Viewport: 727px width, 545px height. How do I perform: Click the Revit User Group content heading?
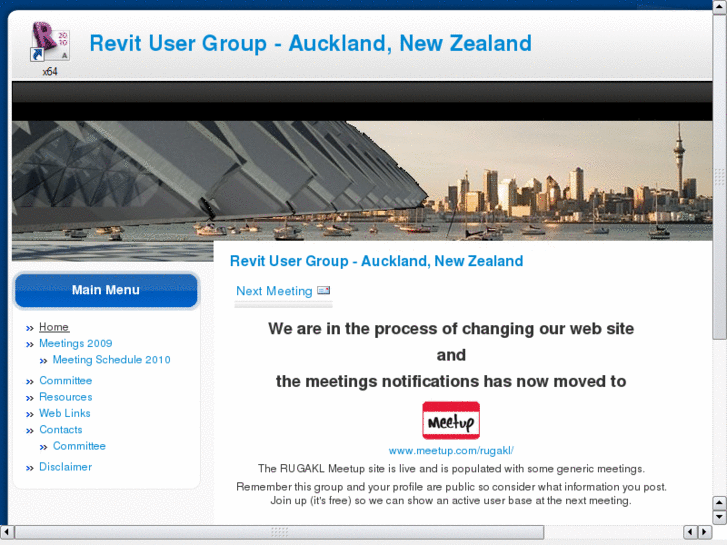click(376, 261)
